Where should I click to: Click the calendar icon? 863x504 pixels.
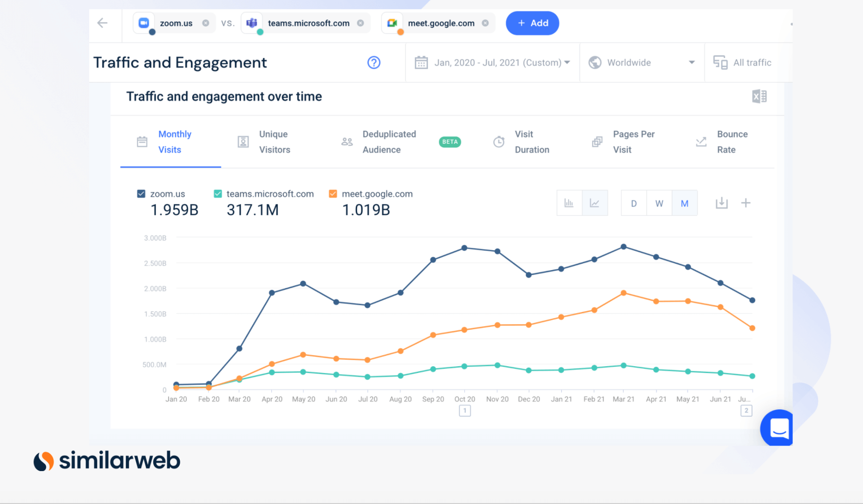[421, 63]
